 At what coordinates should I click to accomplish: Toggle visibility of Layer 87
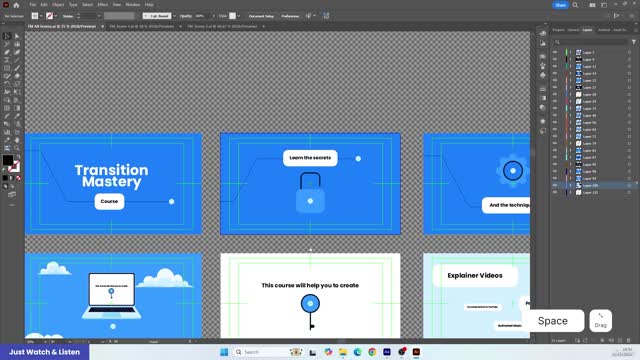click(555, 158)
